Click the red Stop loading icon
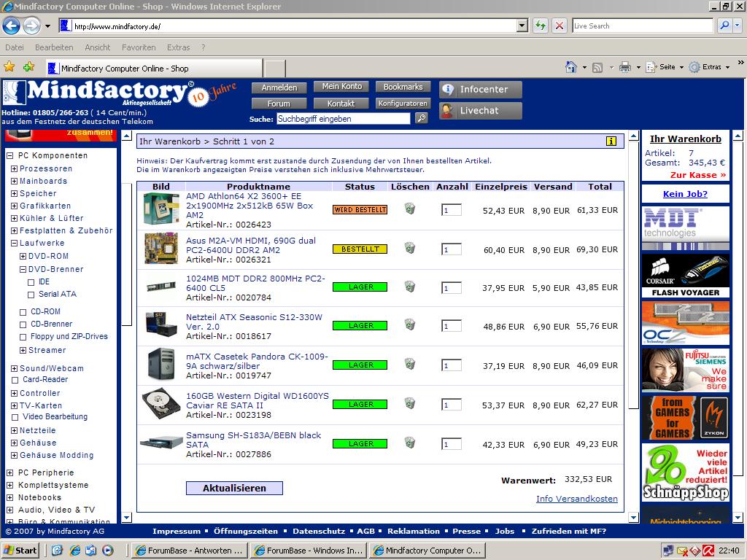 tap(560, 26)
